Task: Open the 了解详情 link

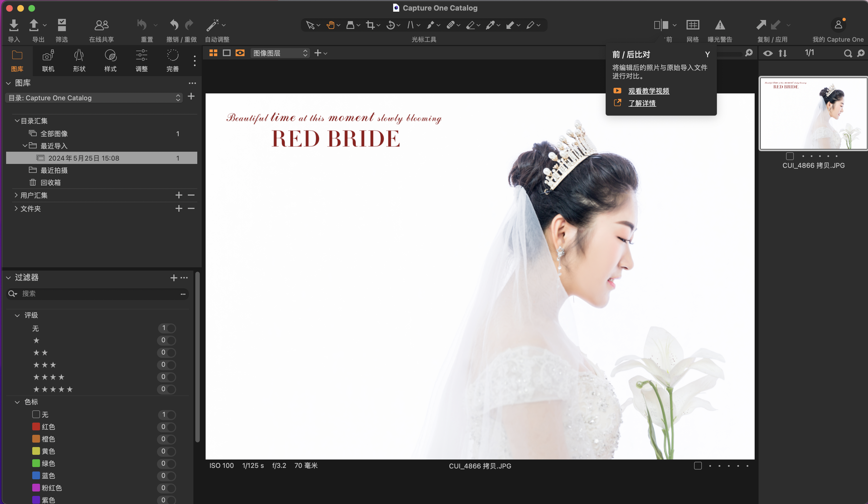Action: pos(642,103)
